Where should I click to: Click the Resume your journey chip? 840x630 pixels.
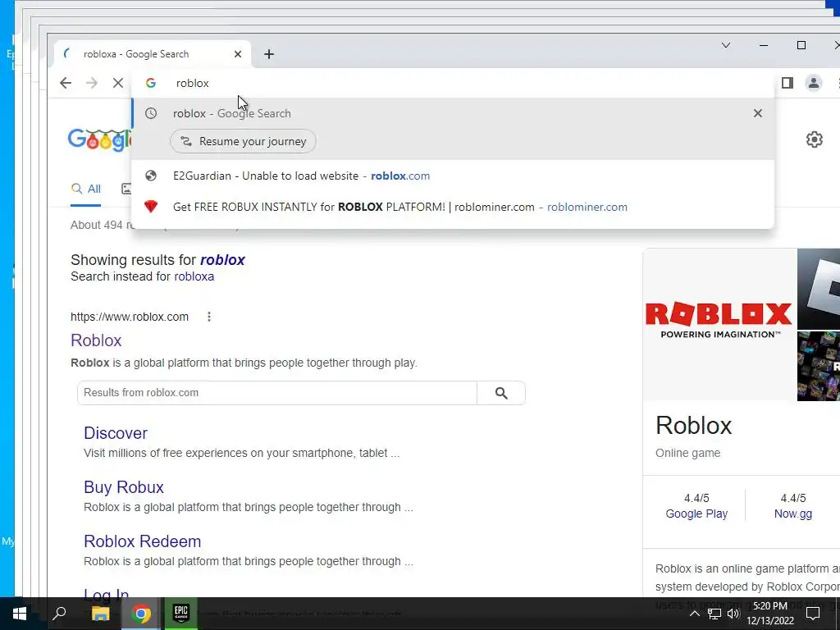tap(243, 141)
